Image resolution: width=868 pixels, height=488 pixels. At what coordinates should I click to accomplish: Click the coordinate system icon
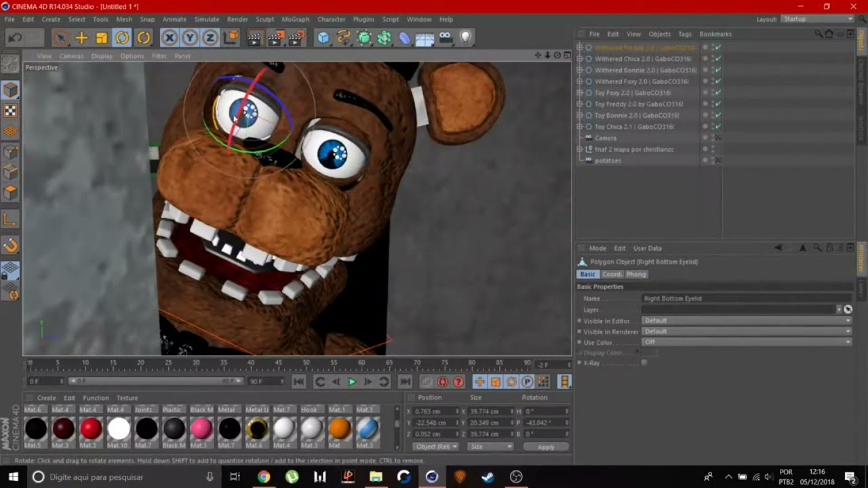(231, 38)
